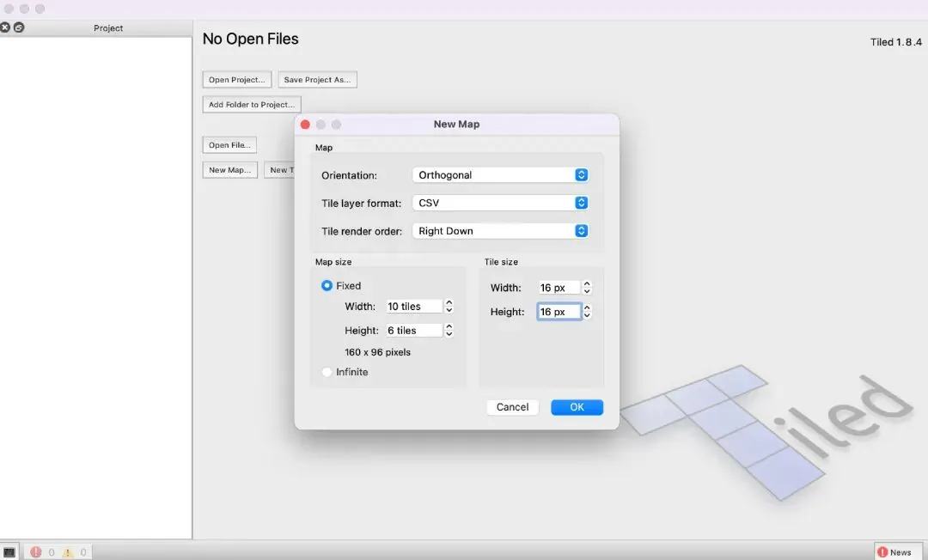Open the console icon in the status bar
928x560 pixels.
pyautogui.click(x=9, y=551)
